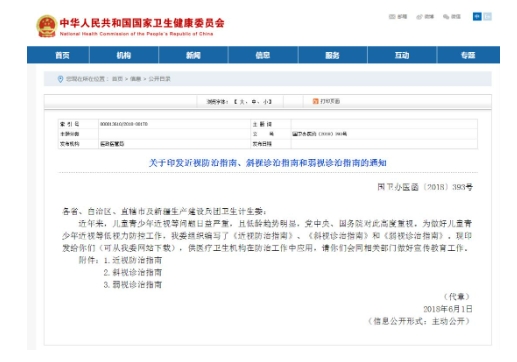Set browse font size to 小
The image size is (517, 362).
coord(266,101)
